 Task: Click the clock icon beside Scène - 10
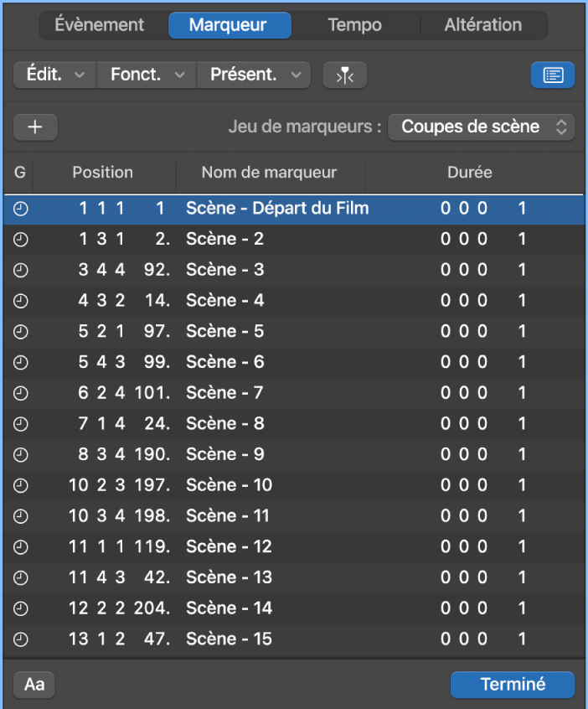click(20, 484)
